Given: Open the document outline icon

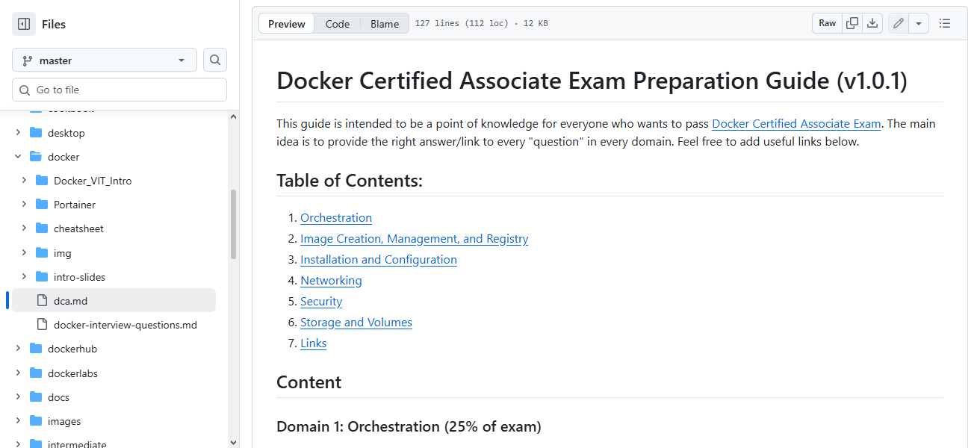Looking at the screenshot, I should pos(945,23).
